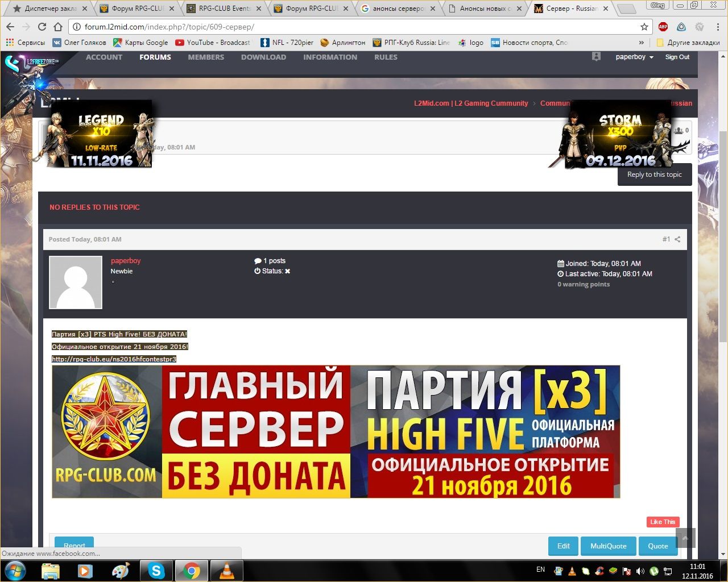The image size is (728, 582).
Task: Close the Сервер - Russian tab
Action: point(606,9)
